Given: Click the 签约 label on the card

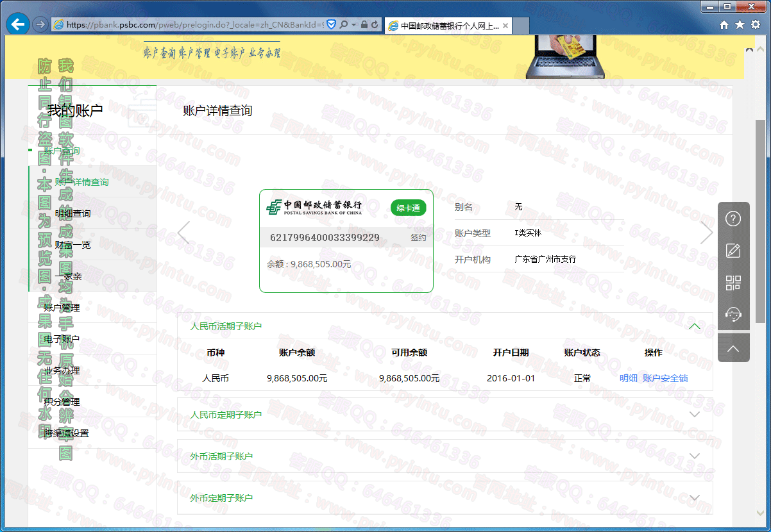Looking at the screenshot, I should (x=418, y=238).
